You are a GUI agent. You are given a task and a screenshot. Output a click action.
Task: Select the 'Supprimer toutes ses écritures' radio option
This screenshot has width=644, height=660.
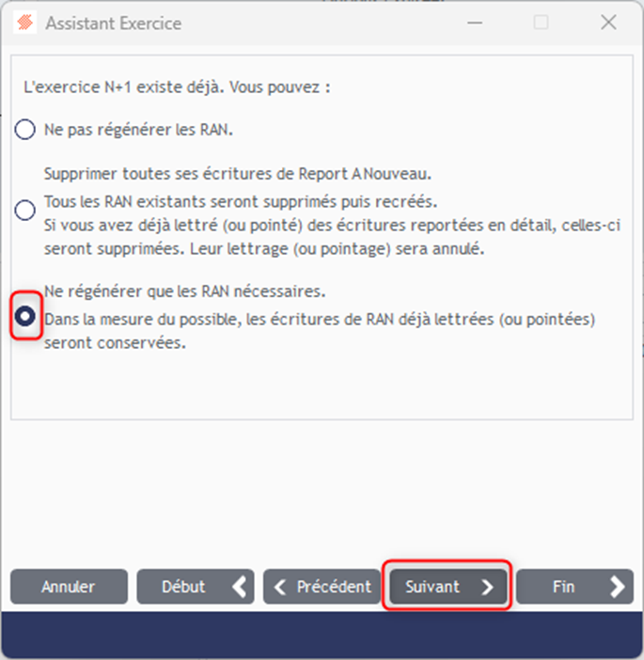[24, 210]
